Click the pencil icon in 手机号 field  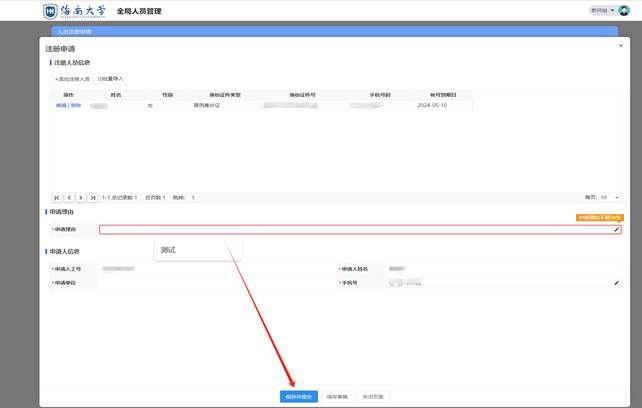coord(616,283)
